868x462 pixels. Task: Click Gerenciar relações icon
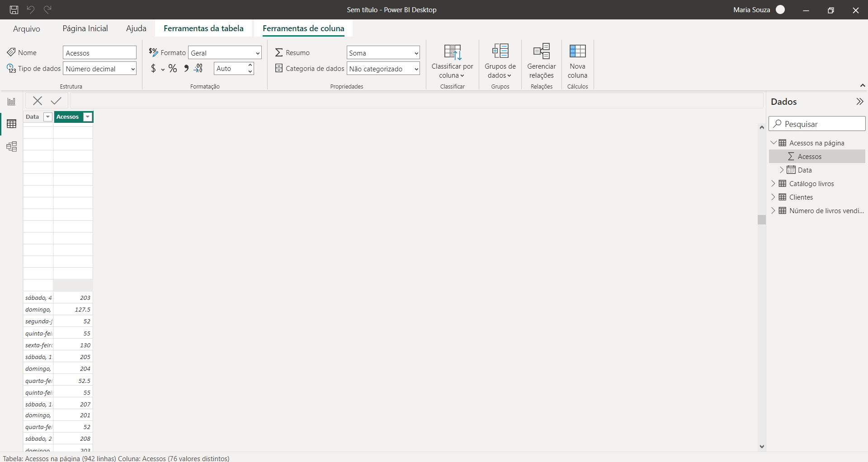pyautogui.click(x=542, y=51)
